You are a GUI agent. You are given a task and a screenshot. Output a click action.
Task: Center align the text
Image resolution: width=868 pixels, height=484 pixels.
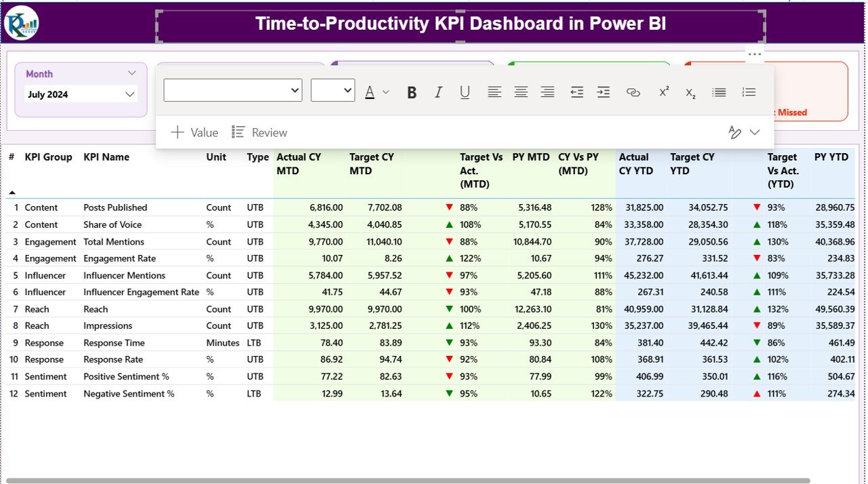tap(521, 92)
